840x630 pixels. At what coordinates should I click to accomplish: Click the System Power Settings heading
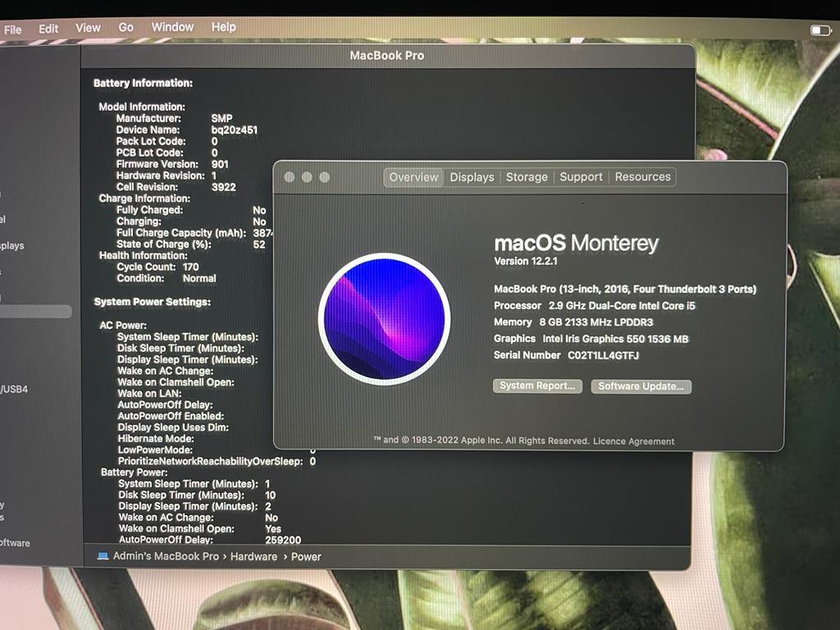point(152,302)
